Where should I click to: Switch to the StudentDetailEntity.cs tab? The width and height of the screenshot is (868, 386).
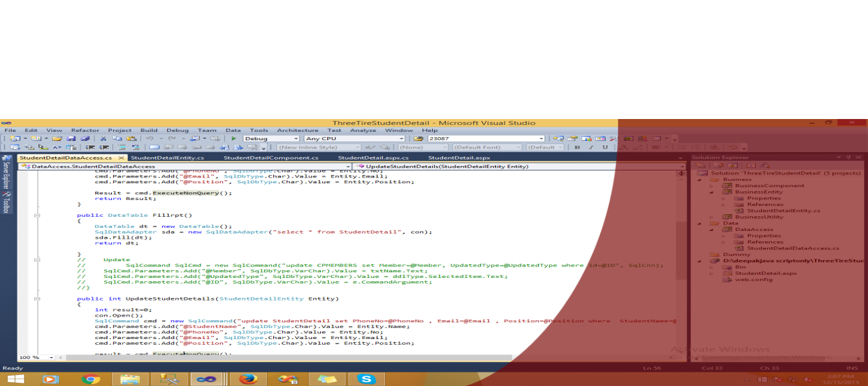pos(167,158)
